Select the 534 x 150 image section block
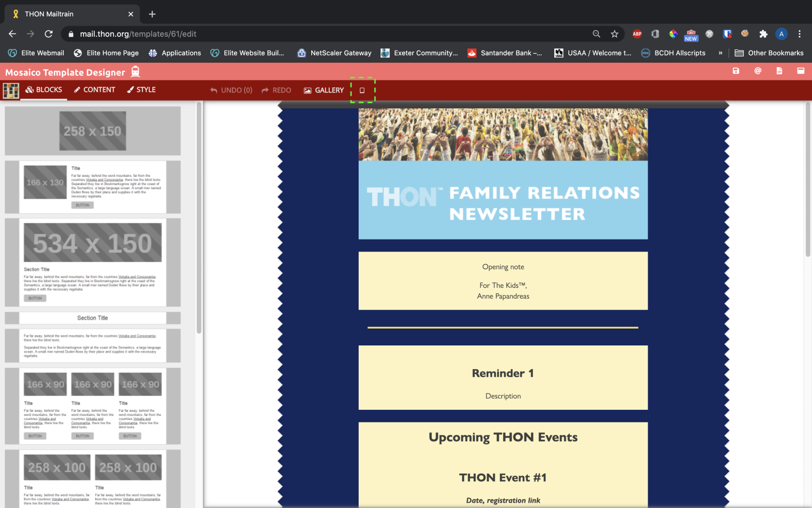The height and width of the screenshot is (508, 812). click(93, 262)
